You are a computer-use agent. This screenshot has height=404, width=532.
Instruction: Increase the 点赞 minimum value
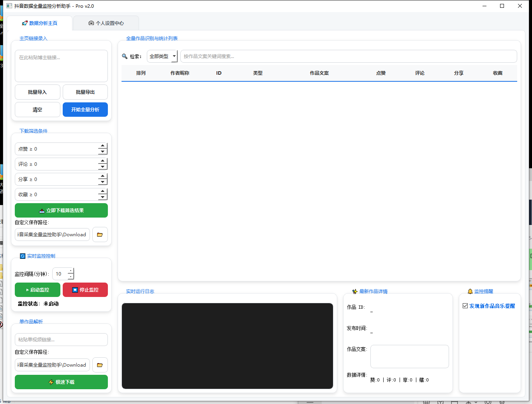(102, 146)
